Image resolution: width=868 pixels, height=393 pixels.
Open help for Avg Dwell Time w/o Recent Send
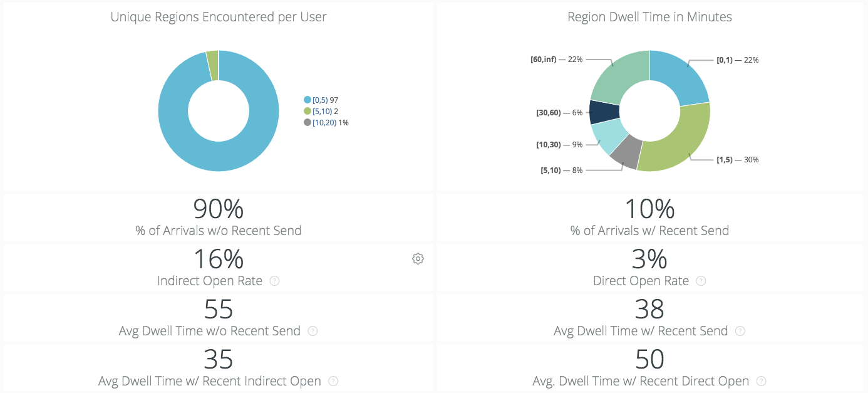pos(313,331)
